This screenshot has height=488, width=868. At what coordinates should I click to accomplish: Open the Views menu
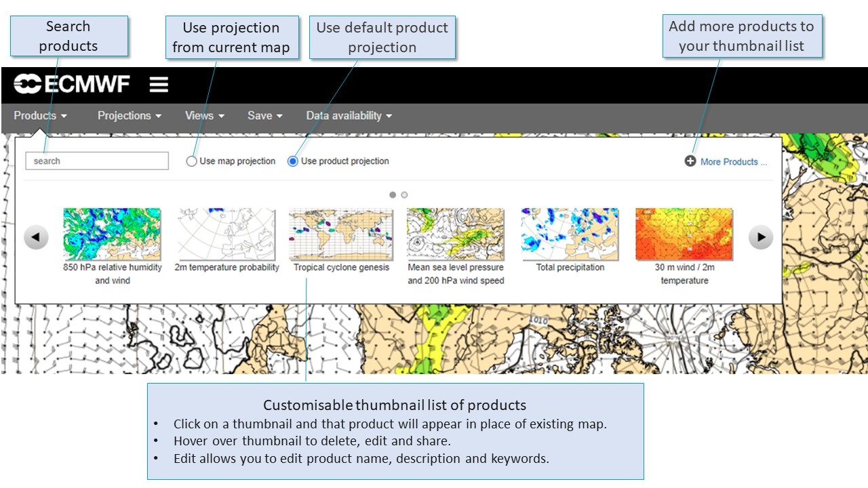coord(203,115)
